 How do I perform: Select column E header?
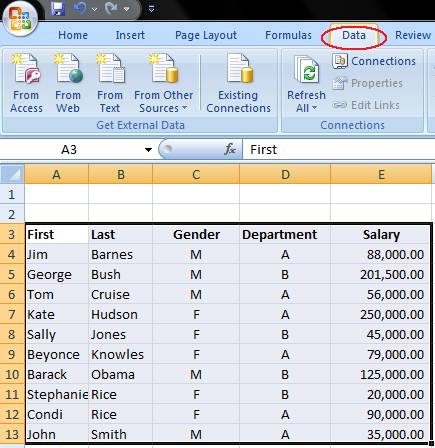381,174
